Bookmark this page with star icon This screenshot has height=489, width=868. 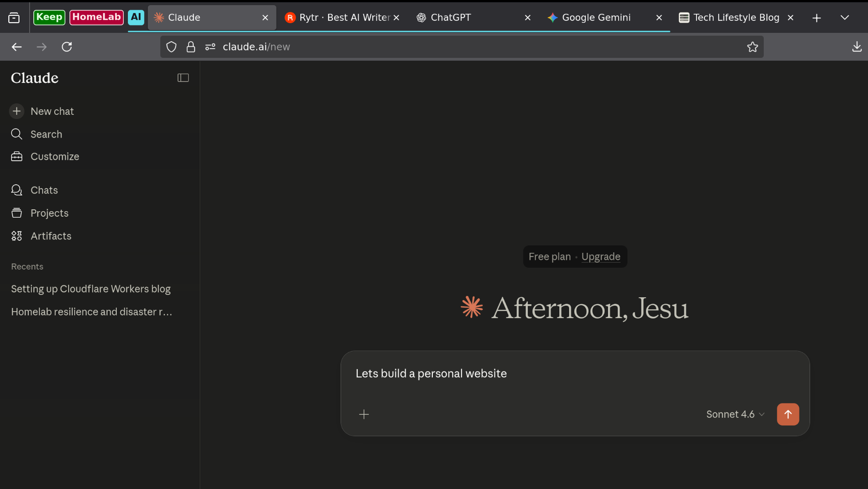[x=753, y=47]
